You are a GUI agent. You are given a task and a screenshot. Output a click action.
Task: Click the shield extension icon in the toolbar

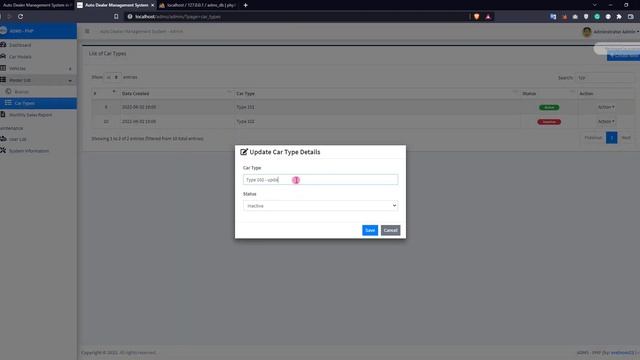(x=586, y=17)
